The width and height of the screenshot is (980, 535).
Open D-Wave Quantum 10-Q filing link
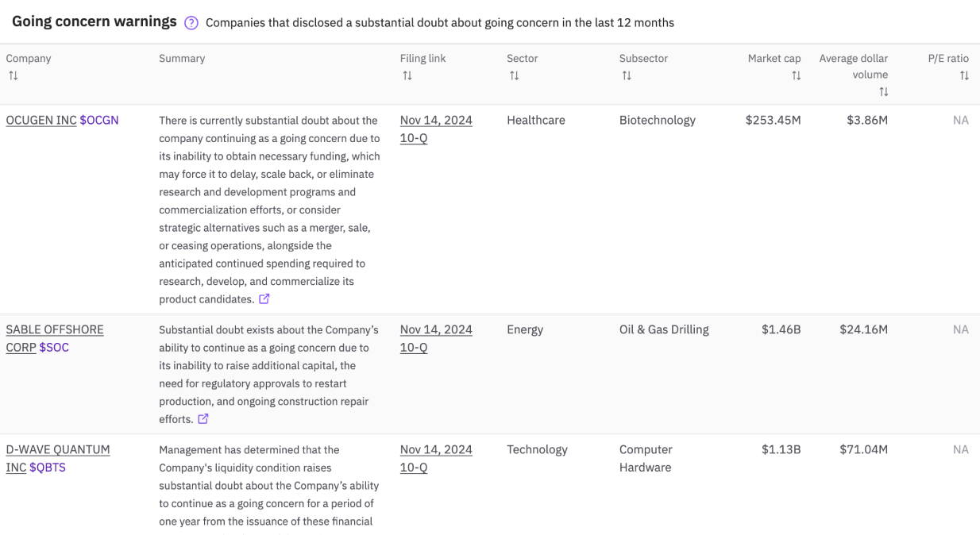tap(436, 458)
